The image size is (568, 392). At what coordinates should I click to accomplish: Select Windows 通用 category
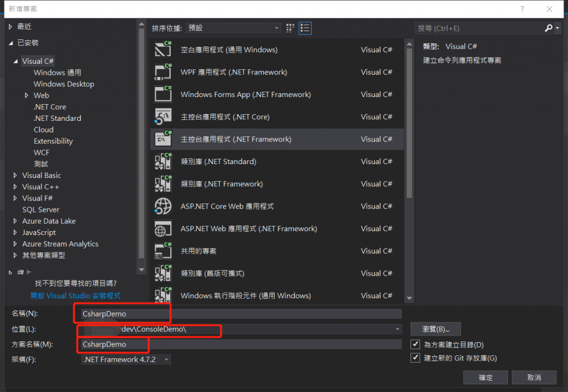pos(57,73)
